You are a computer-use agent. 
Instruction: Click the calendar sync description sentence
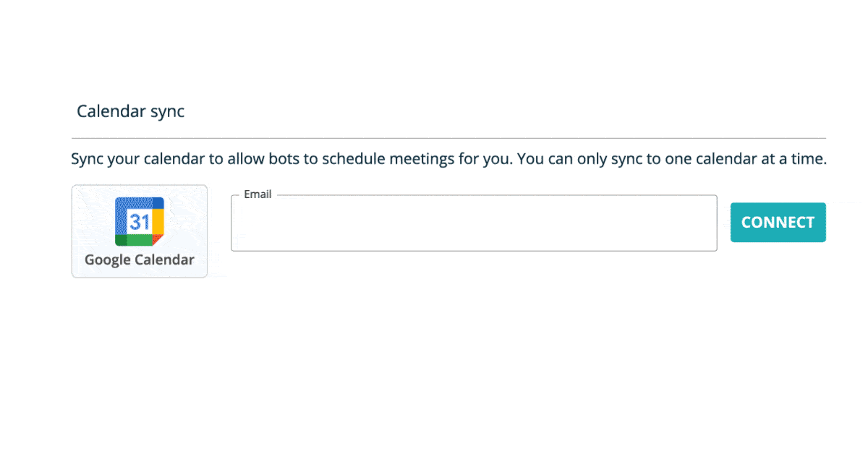point(448,159)
